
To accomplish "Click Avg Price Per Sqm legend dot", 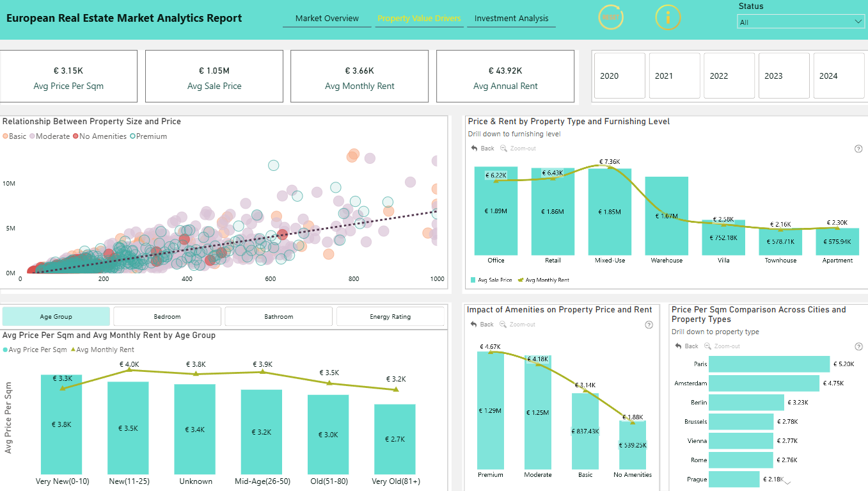I will coord(5,350).
